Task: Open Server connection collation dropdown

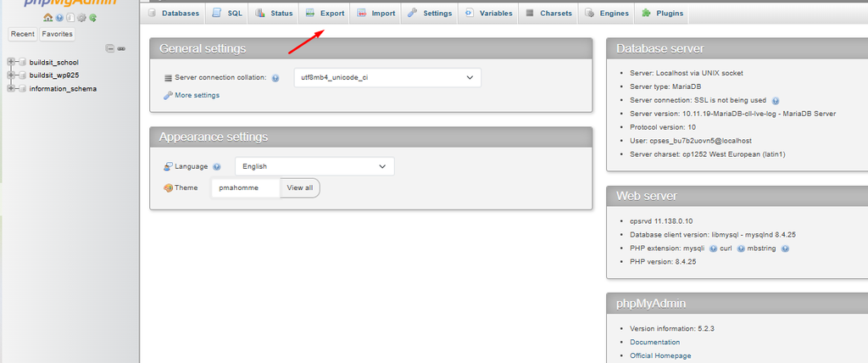Action: pyautogui.click(x=387, y=77)
